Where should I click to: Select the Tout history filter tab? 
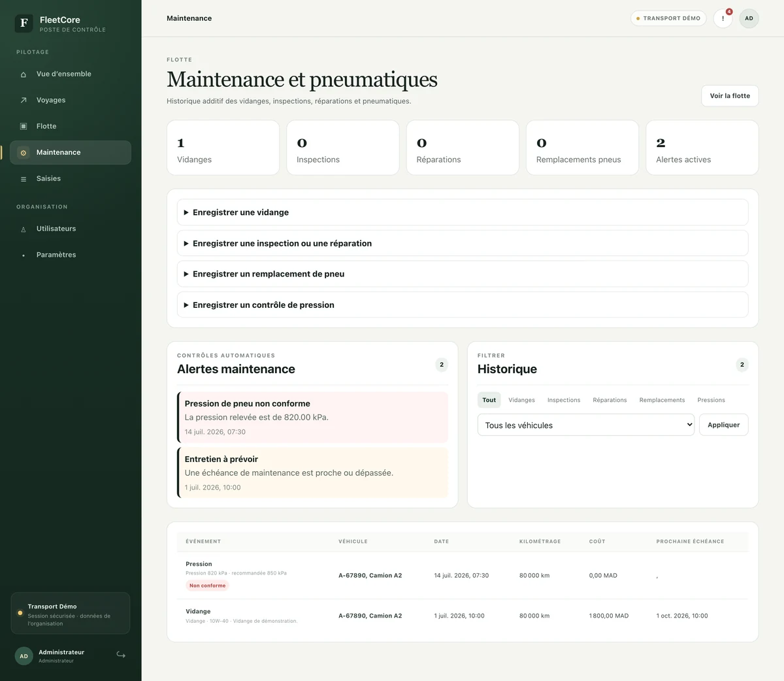pos(489,400)
